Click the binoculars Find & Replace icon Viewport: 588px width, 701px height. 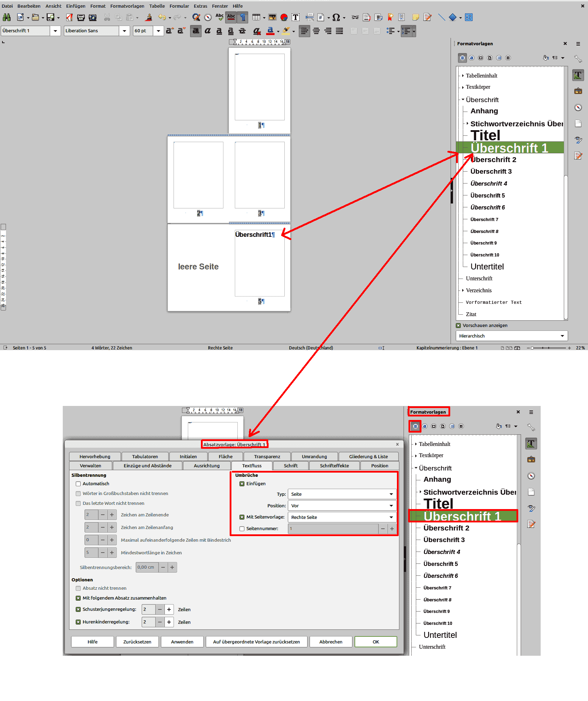pos(7,17)
